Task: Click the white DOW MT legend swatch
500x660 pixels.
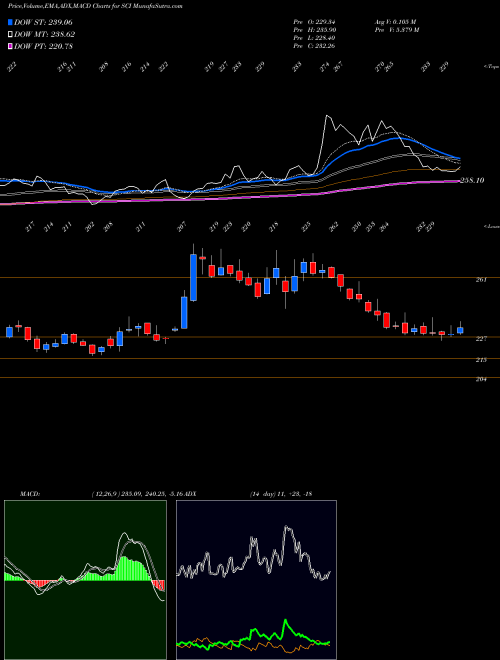Action: [x=10, y=34]
